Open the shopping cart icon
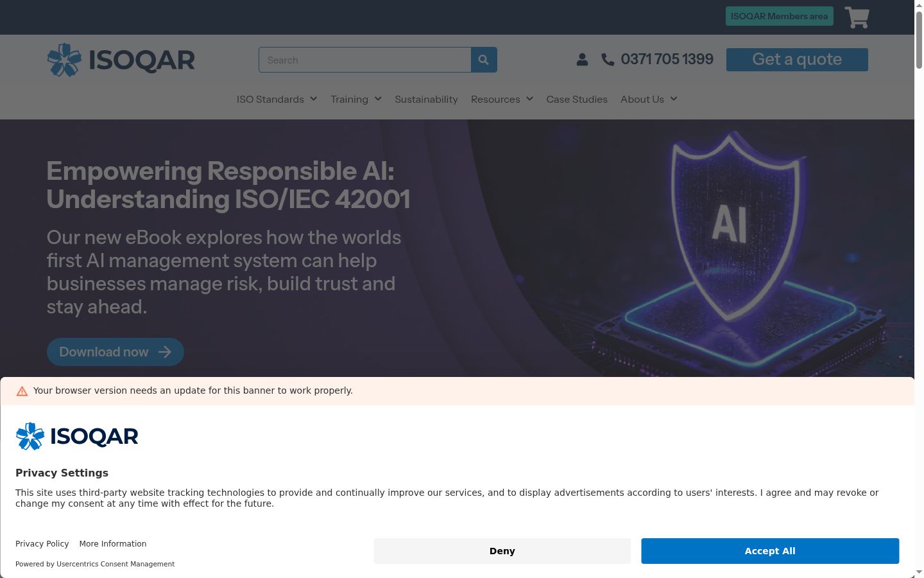Screen dimensions: 924x578 (857, 17)
